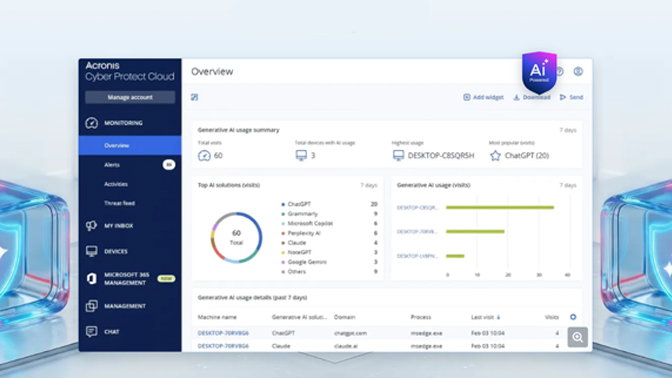Click the Manage account button
Image resolution: width=672 pixels, height=378 pixels.
point(130,97)
